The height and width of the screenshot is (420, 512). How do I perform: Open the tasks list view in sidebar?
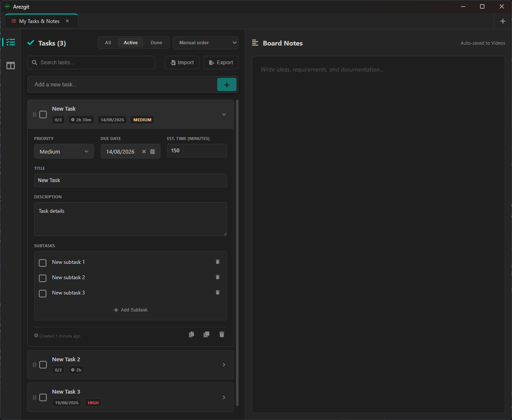click(x=11, y=42)
